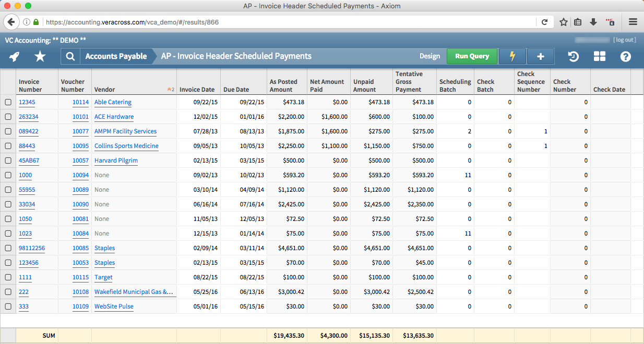Open the Design view
This screenshot has height=344, width=644.
click(x=430, y=56)
